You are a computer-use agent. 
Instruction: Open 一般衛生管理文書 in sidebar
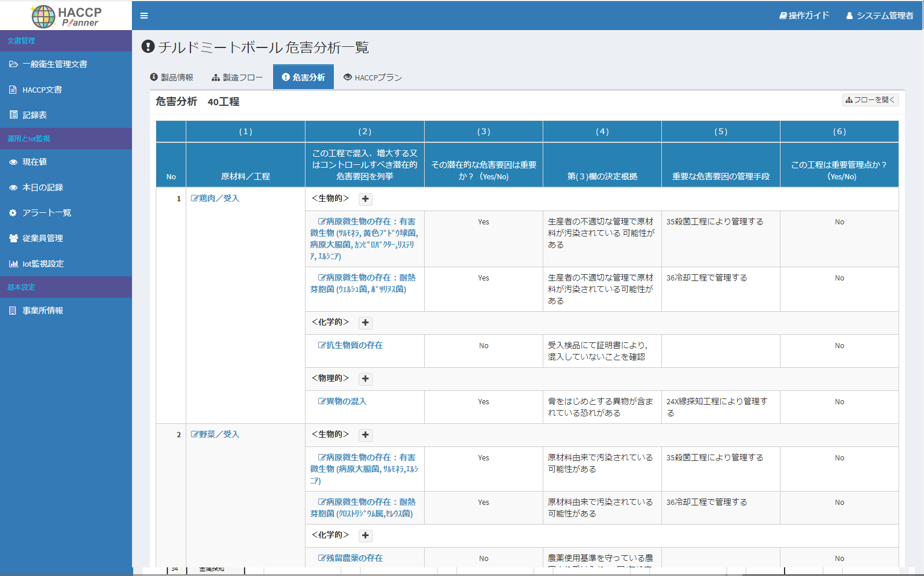[66, 64]
